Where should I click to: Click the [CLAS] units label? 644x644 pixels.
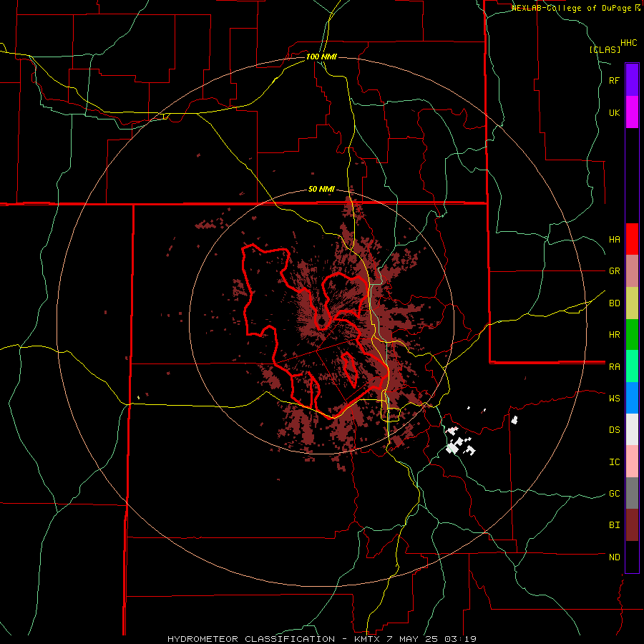pos(605,49)
